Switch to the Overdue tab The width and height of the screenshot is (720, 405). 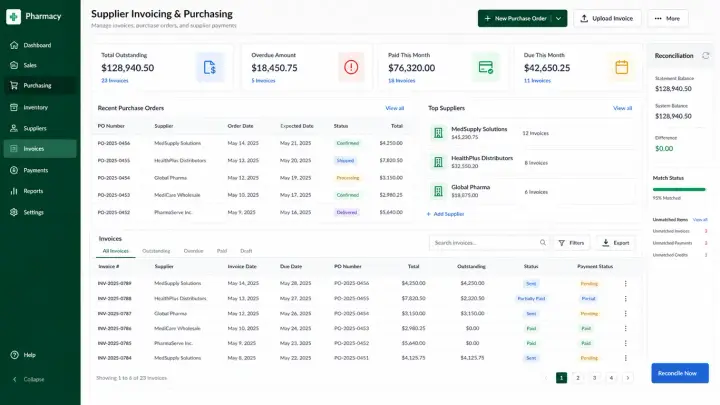(193, 251)
